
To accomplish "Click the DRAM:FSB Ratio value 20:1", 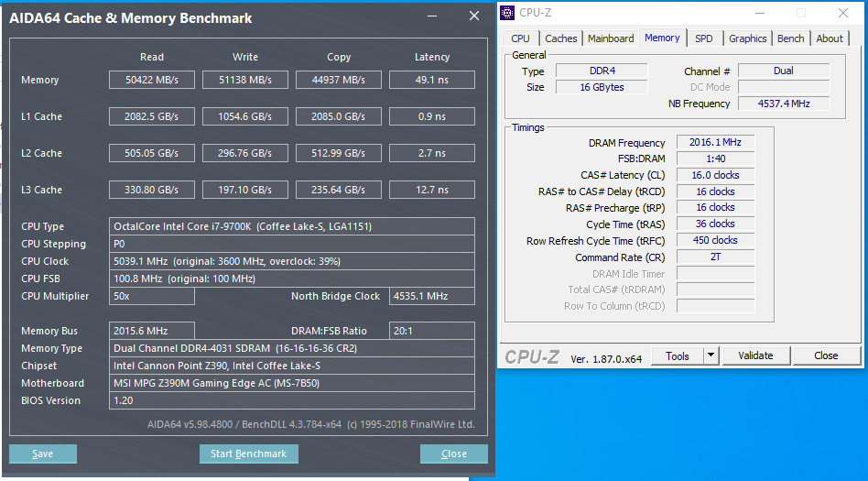I will [432, 331].
